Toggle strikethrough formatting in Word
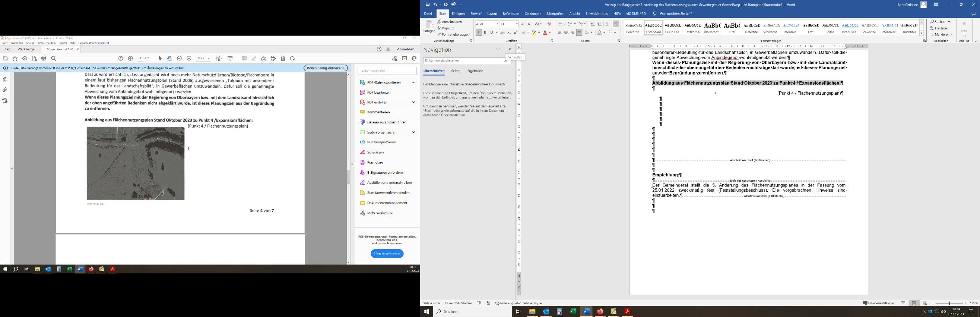Screen dimensions: 980x317 tap(502, 33)
